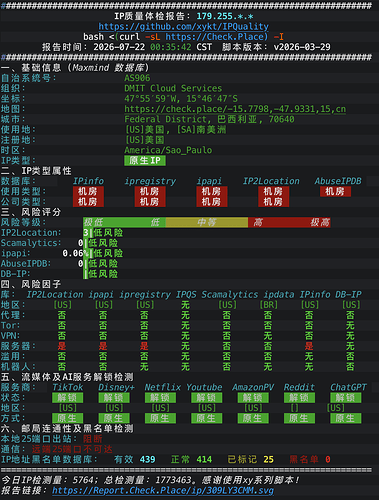The width and height of the screenshot is (379, 500).
Task: Click the 解锁 status badge under ChatGPT
Action: (346, 398)
